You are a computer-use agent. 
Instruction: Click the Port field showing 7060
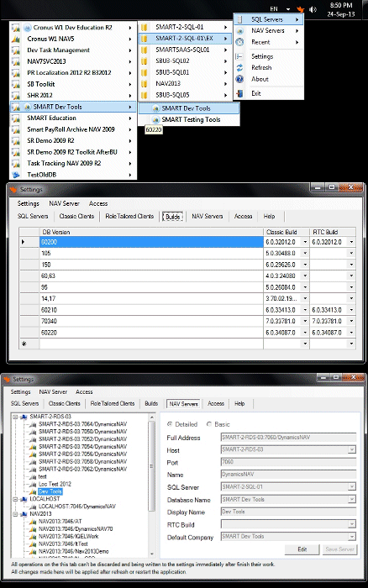pyautogui.click(x=288, y=462)
